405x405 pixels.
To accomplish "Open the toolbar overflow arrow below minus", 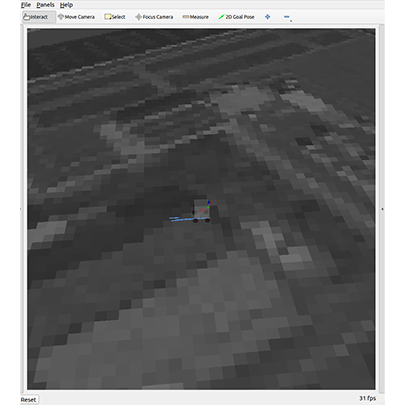I will click(291, 21).
